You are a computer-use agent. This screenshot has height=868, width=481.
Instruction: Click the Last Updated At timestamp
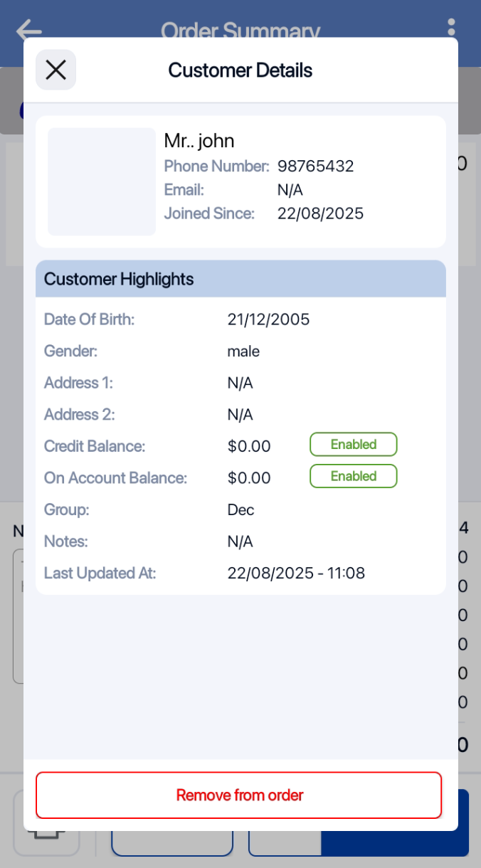(x=296, y=573)
